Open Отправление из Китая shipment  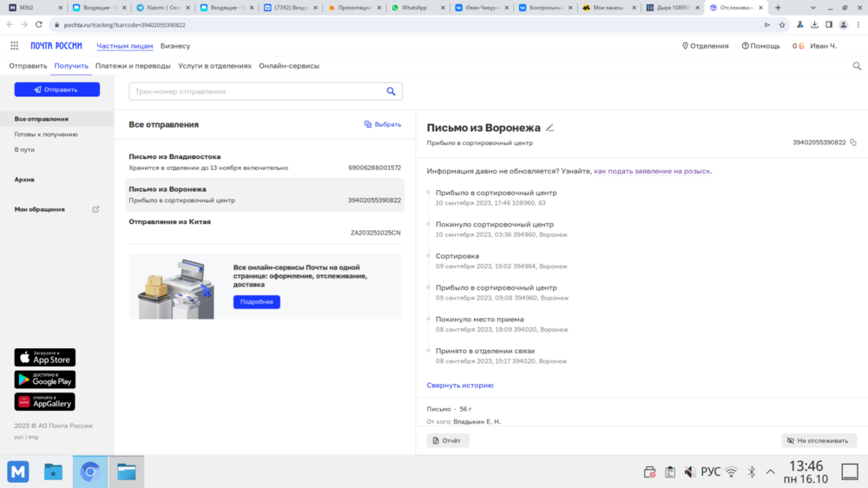tap(265, 228)
